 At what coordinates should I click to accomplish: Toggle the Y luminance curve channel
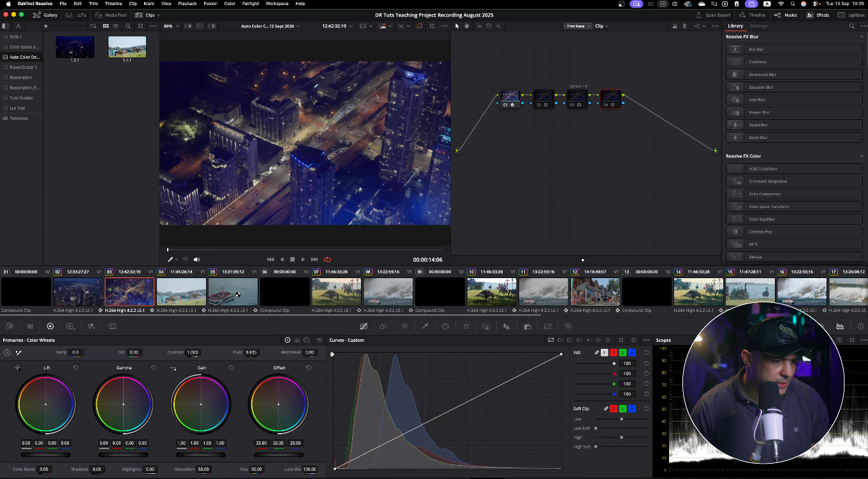pyautogui.click(x=605, y=352)
